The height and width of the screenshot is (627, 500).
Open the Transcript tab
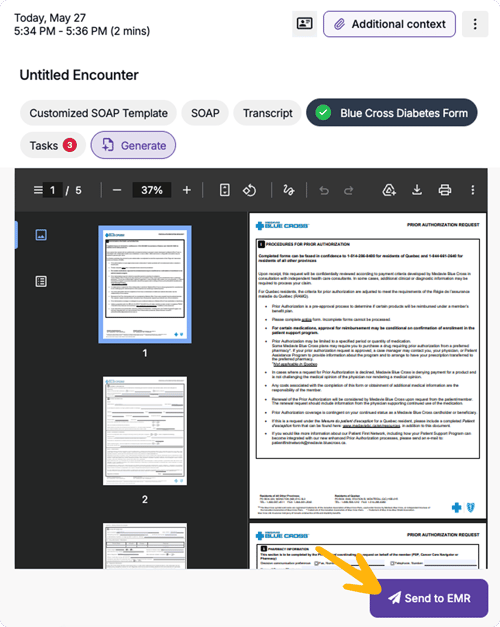(x=268, y=113)
